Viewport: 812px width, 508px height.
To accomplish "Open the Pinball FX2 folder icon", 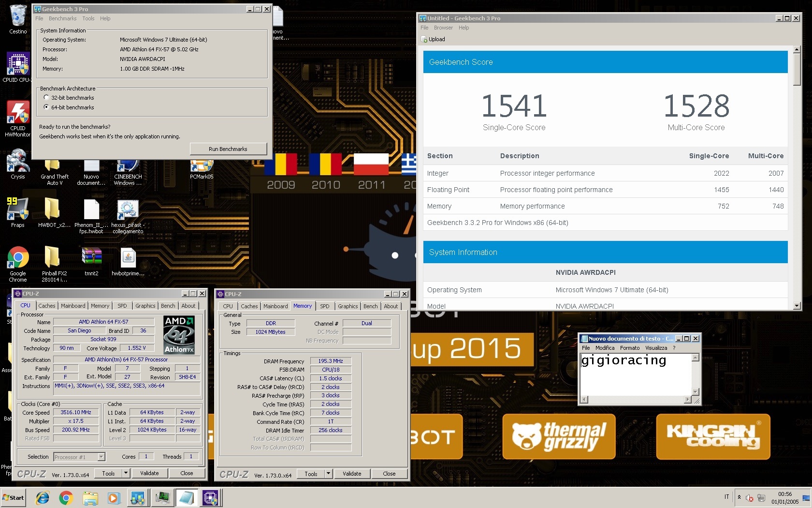I will click(54, 264).
